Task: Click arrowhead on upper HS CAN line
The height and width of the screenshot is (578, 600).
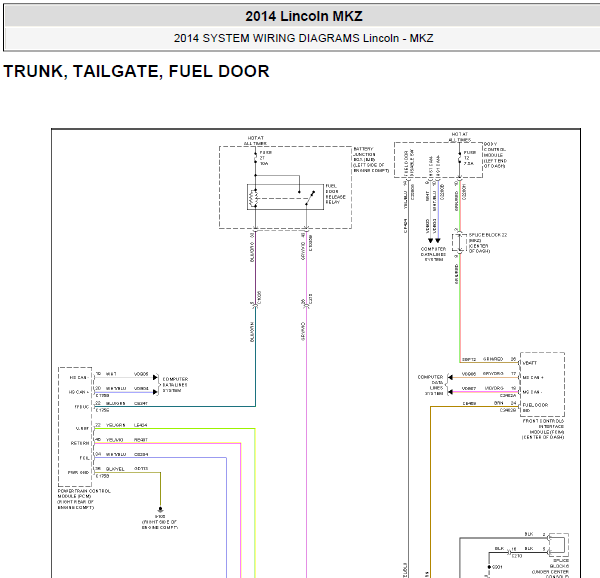Action: click(x=155, y=378)
